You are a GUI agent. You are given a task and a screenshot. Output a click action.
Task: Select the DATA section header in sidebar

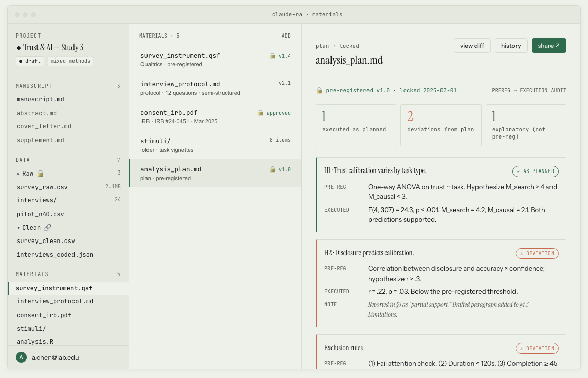22,160
